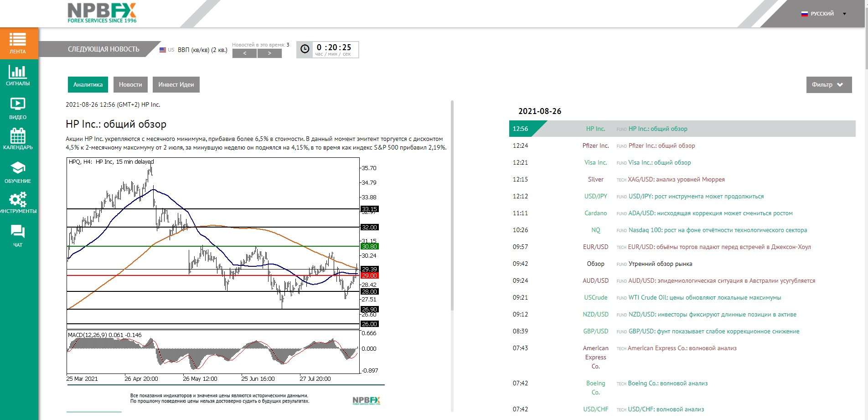This screenshot has height=420, width=868.
Task: Click the Cardano instrument label
Action: point(595,213)
